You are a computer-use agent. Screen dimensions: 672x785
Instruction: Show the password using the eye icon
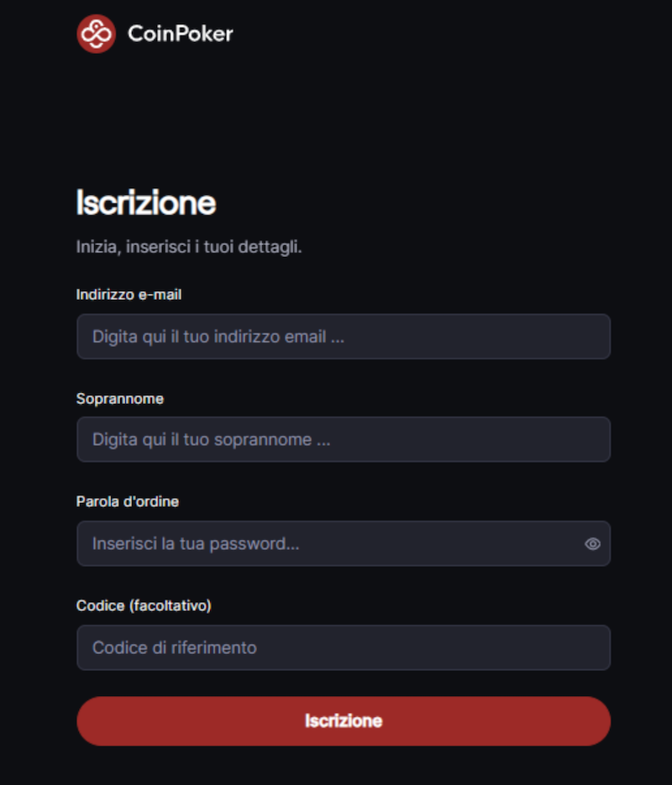pos(592,544)
